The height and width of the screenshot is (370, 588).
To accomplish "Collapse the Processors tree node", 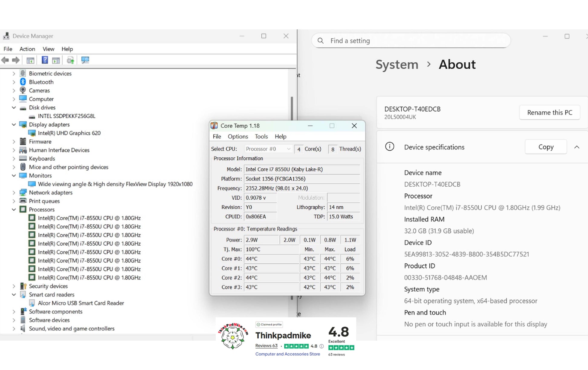I will coord(14,209).
